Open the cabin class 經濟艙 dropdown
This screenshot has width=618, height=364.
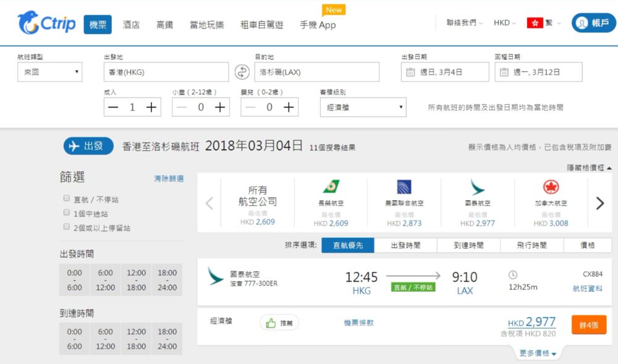pos(363,107)
